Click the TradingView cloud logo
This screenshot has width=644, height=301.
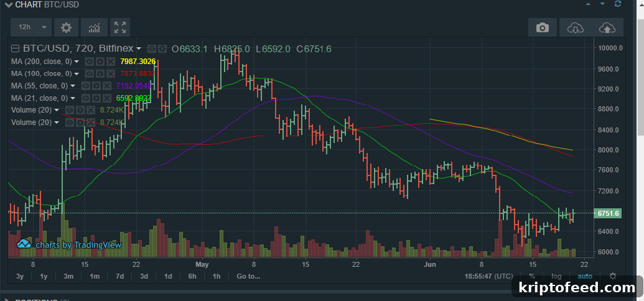tap(24, 244)
